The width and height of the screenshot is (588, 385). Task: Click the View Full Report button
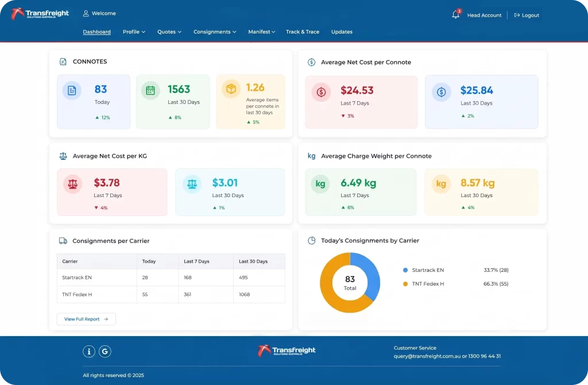pos(86,319)
